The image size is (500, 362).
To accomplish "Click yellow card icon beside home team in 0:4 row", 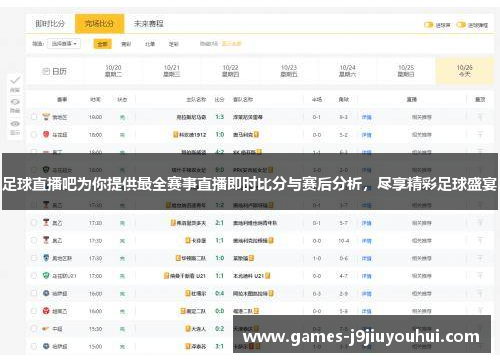I will tap(188, 293).
